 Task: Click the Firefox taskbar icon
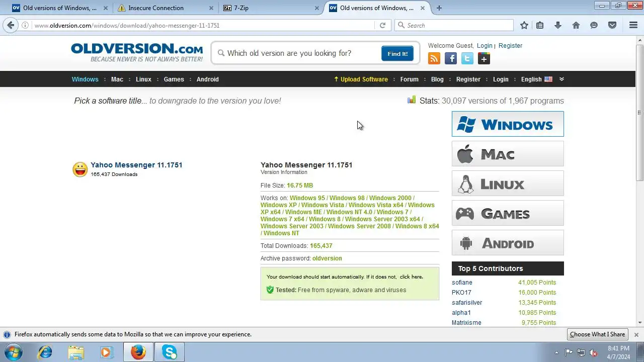138,352
